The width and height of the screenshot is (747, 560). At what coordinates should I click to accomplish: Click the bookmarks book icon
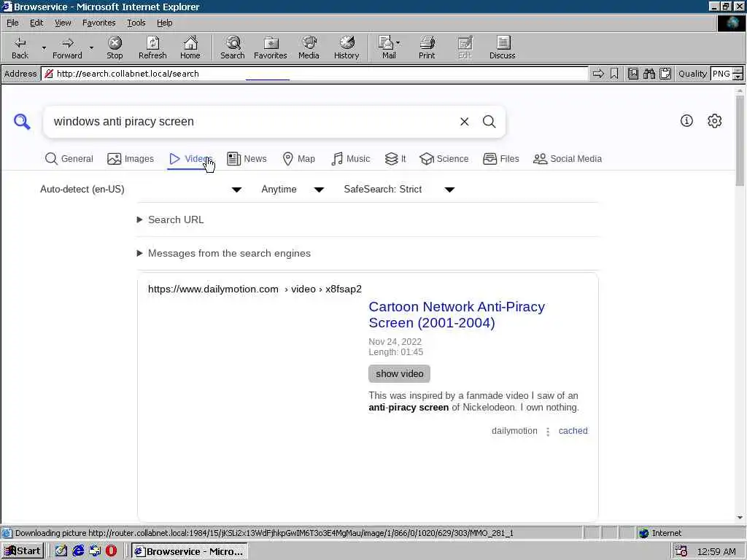click(x=632, y=74)
